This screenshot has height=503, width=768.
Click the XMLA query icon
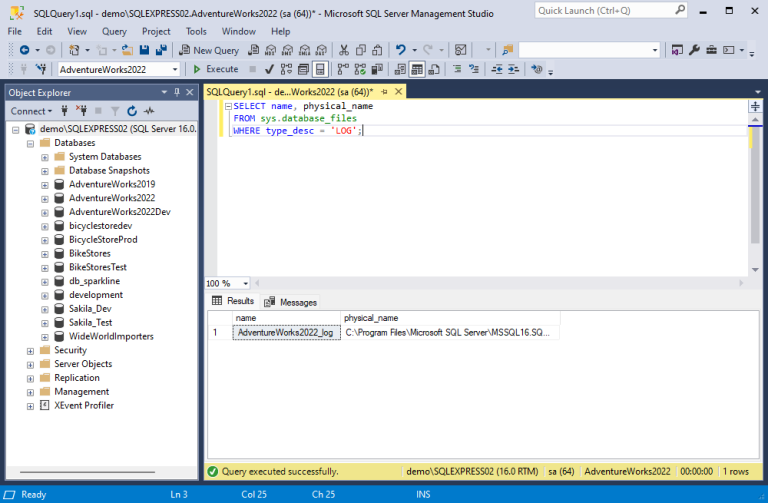coord(305,50)
